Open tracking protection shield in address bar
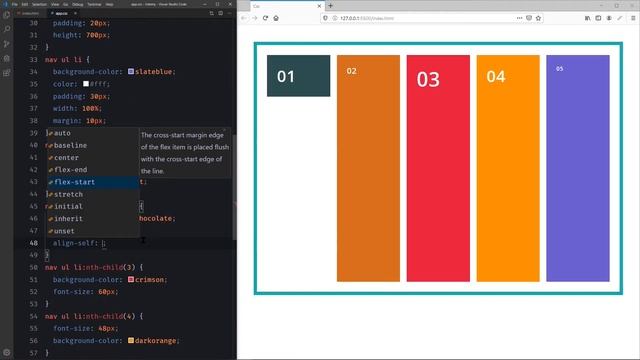This screenshot has height=360, width=640. [325, 18]
